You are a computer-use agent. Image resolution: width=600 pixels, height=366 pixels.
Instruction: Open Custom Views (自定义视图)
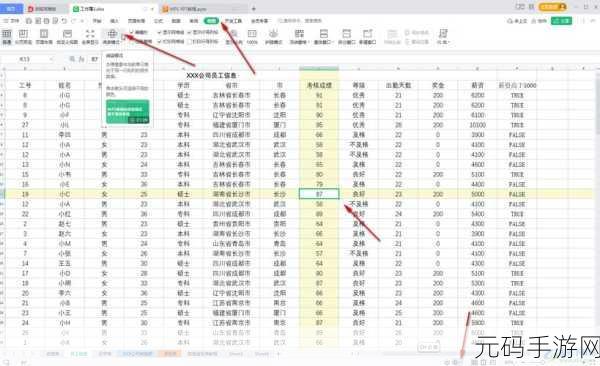pyautogui.click(x=67, y=37)
